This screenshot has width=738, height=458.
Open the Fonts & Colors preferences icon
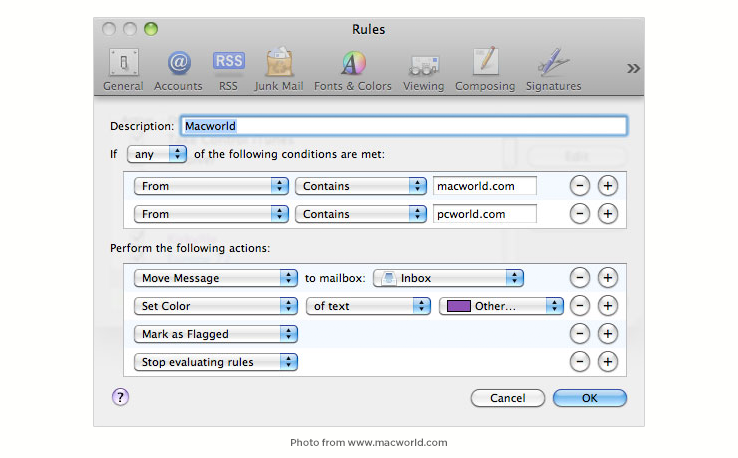[x=353, y=69]
